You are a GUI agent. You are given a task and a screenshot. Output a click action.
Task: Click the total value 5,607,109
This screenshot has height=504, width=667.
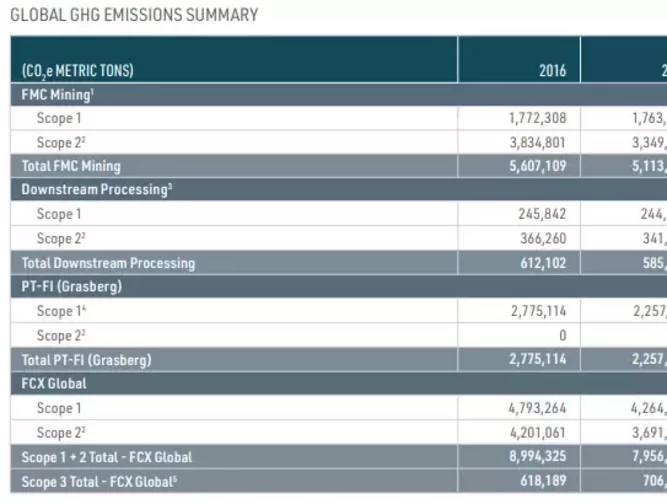(538, 166)
